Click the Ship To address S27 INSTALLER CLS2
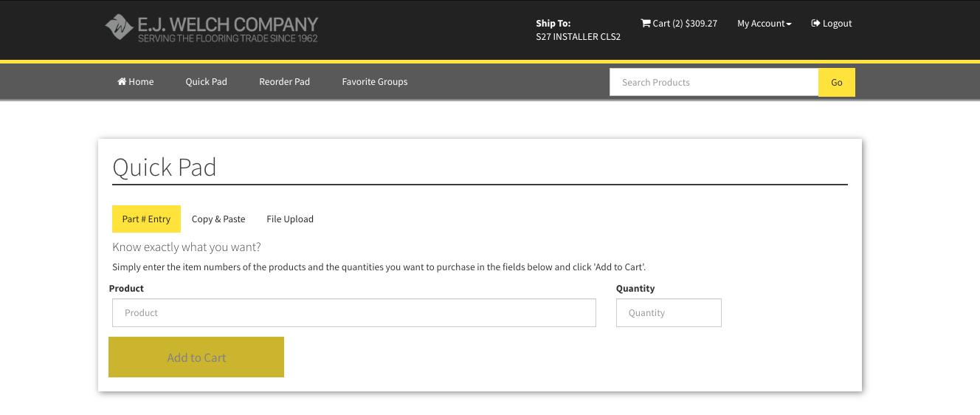Screen dimensions: 980x415 click(579, 36)
